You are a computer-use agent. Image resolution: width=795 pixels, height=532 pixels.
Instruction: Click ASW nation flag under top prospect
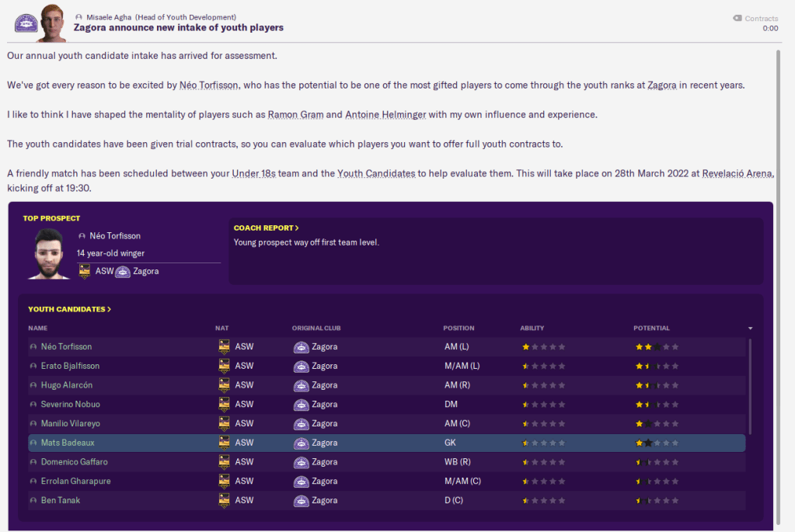(x=84, y=272)
